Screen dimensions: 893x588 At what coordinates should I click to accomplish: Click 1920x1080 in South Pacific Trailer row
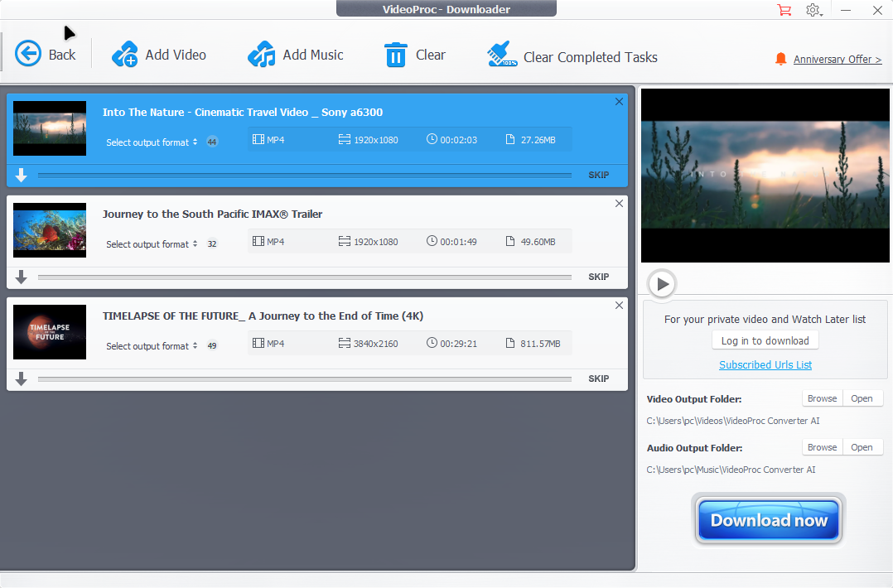tap(376, 242)
